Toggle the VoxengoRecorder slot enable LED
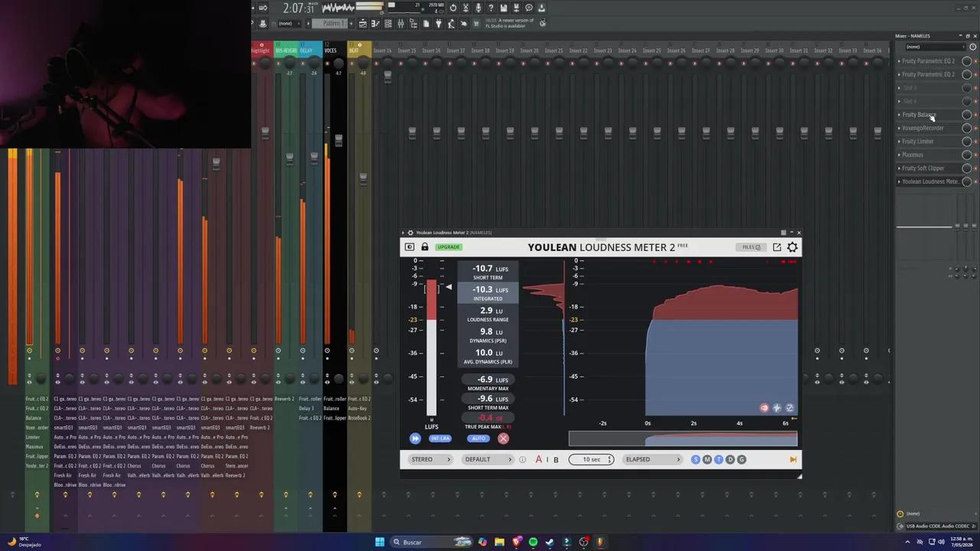Viewport: 980px width, 551px height. (975, 128)
